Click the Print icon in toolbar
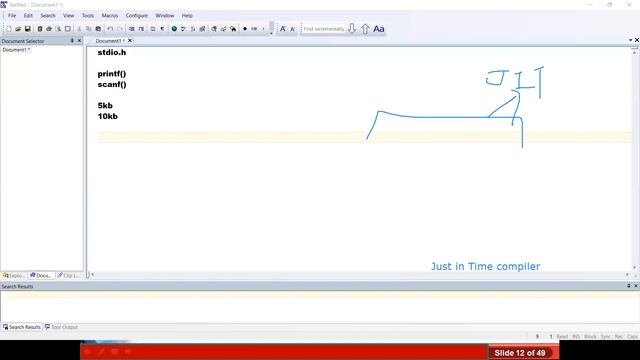Screen dimensions: 640x360 click(49, 29)
